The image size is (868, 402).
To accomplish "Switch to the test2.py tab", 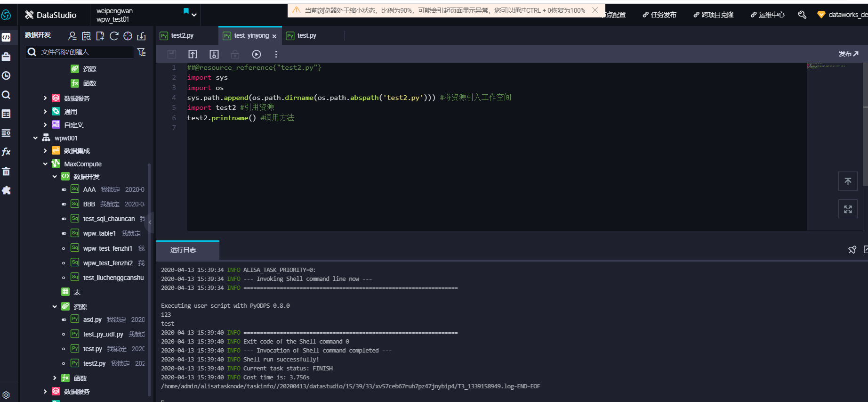I will [x=182, y=36].
